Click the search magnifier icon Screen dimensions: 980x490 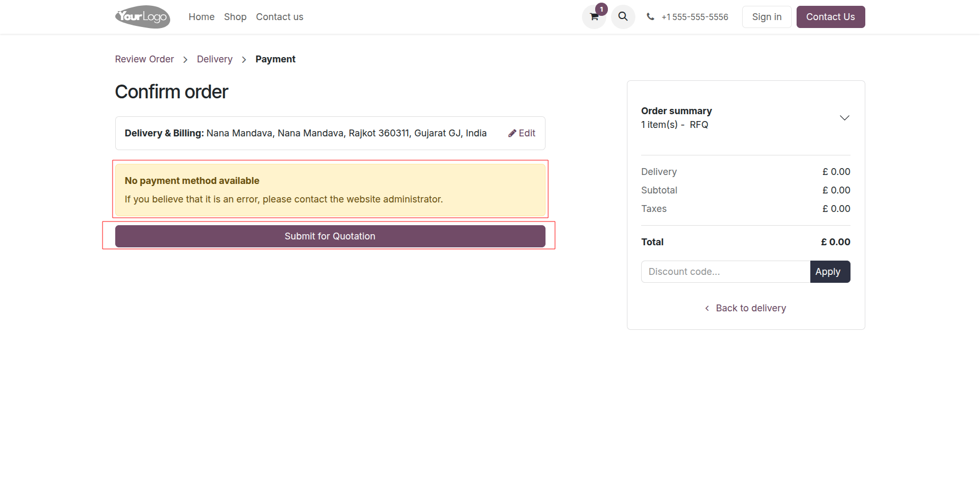[623, 17]
